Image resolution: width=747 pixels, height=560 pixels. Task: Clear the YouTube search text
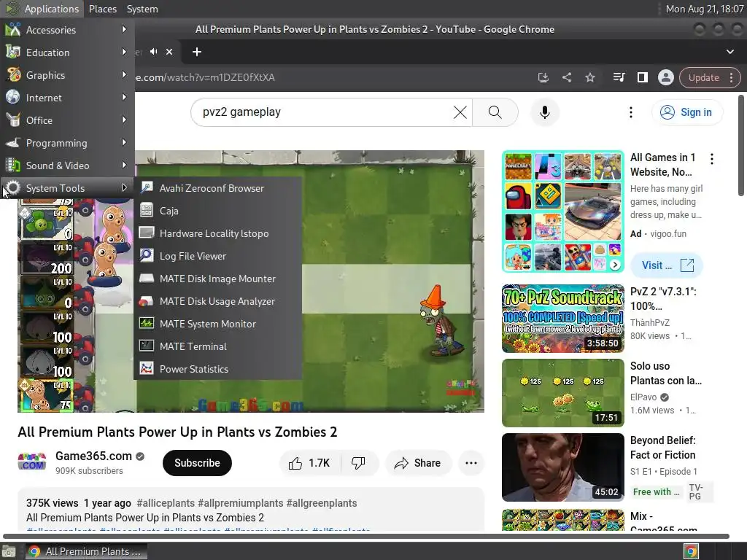point(460,112)
